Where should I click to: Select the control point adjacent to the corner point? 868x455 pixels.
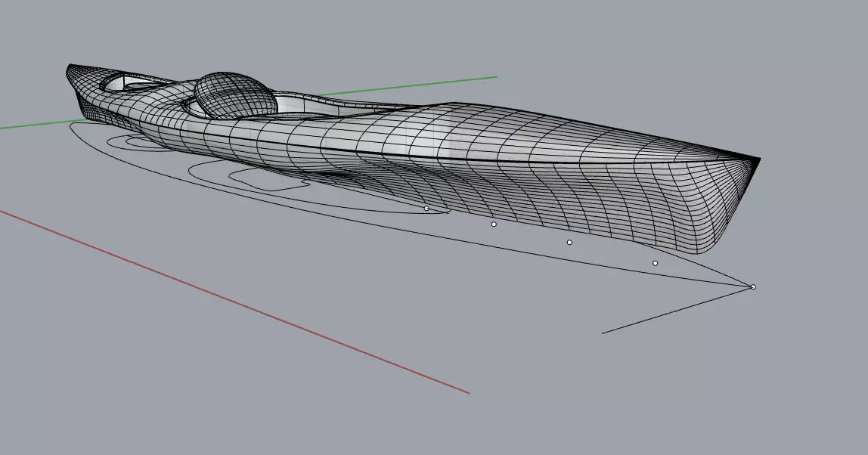[x=656, y=264]
